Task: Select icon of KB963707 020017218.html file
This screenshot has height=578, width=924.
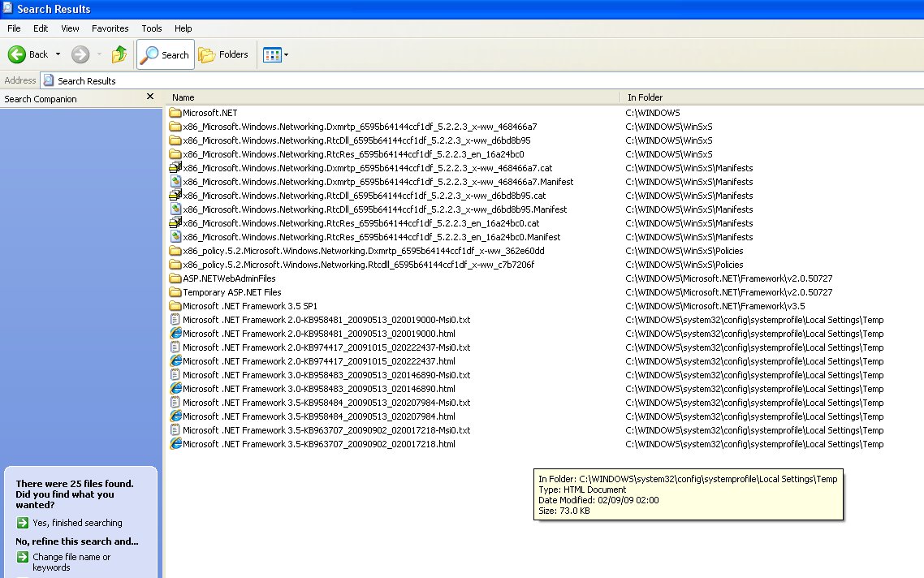Action: coord(175,444)
